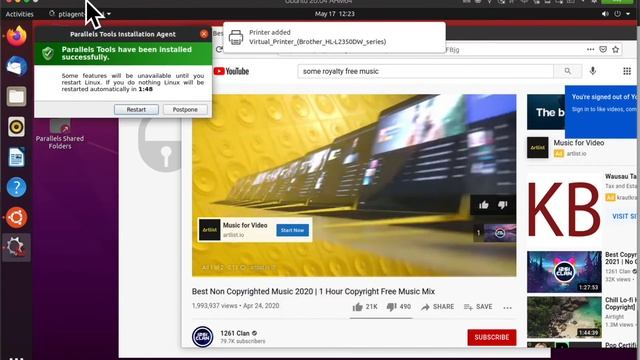The image size is (640, 360).
Task: Click the artlist Music for Video logo in sidebar
Action: (538, 148)
